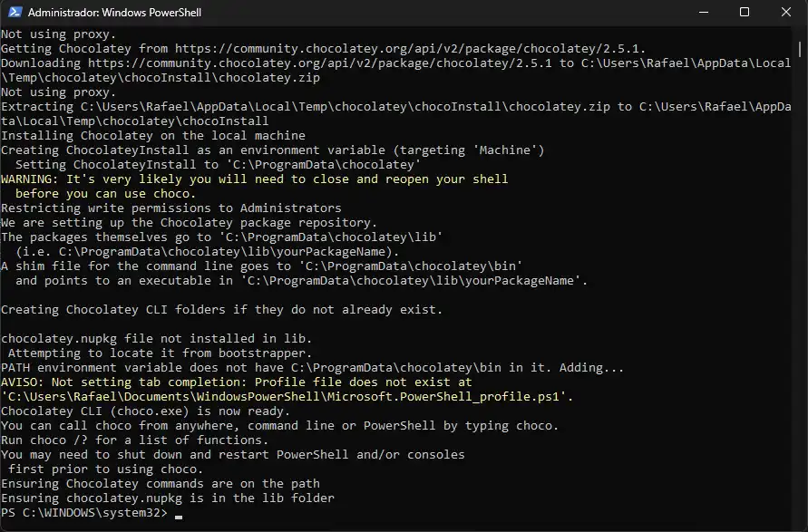Click the 'PS C:\WINDOWS\system32>' prompt text

(x=84, y=513)
